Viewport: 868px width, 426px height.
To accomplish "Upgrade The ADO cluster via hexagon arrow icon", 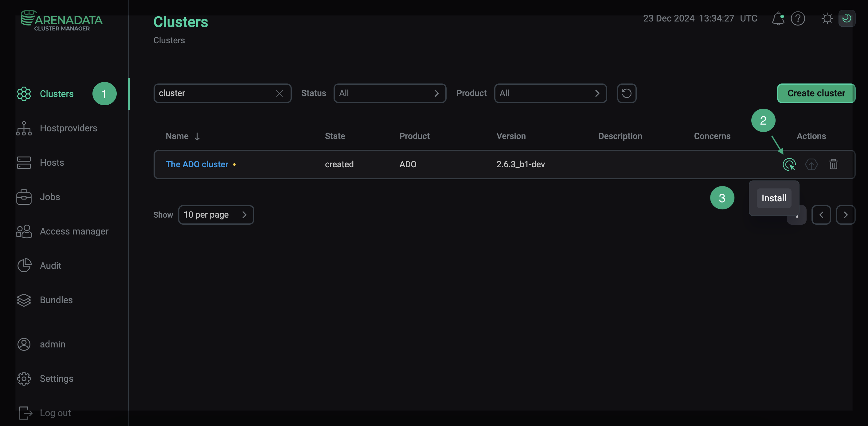I will click(x=811, y=164).
